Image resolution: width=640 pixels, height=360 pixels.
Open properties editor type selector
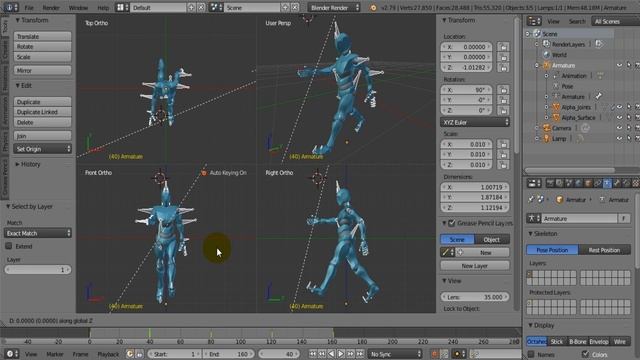coord(534,184)
